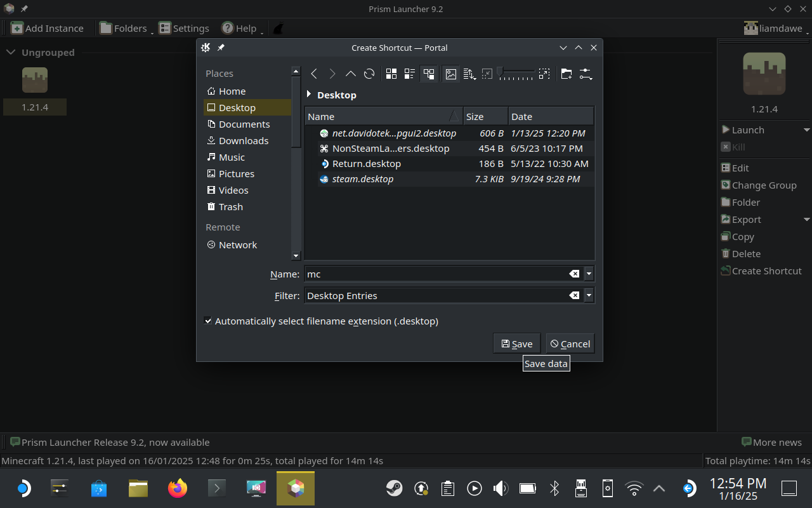The width and height of the screenshot is (812, 508).
Task: Toggle detailed tree view mode
Action: click(x=429, y=74)
